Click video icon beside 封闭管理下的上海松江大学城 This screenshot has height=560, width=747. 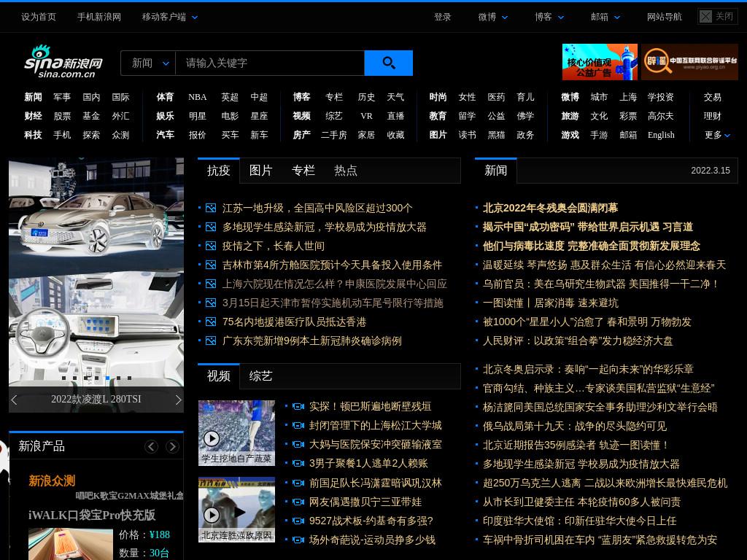click(x=298, y=425)
